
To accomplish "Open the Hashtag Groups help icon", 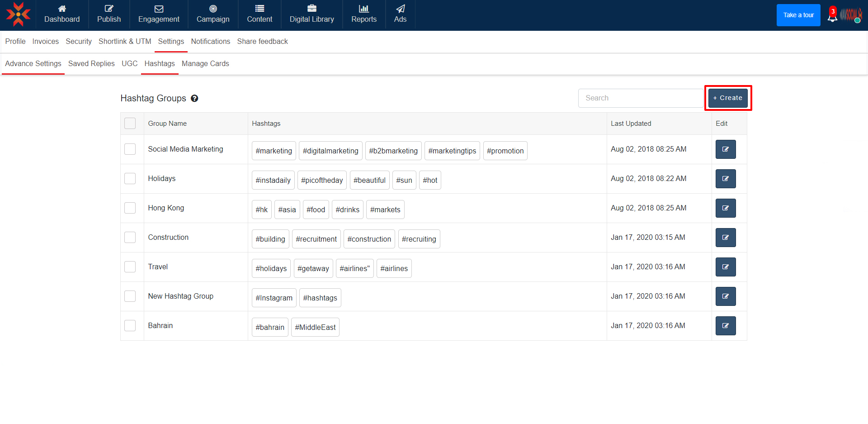I will tap(194, 99).
